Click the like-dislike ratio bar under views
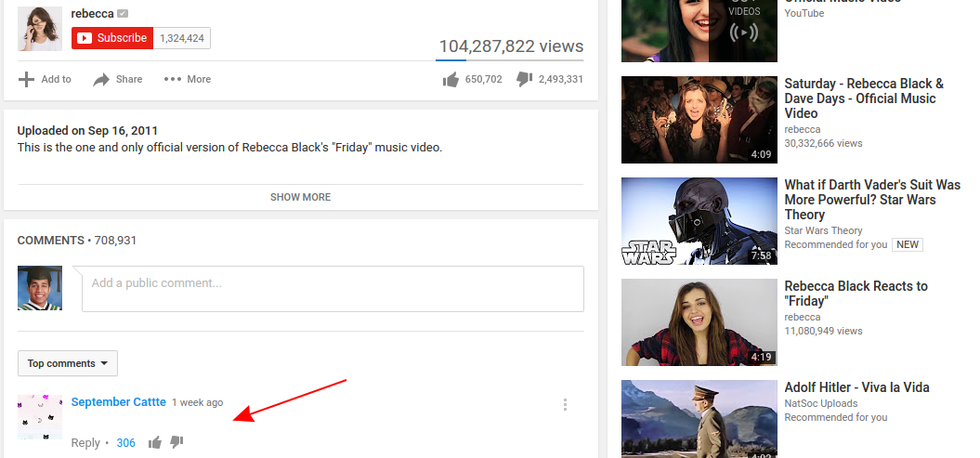The image size is (980, 458). pos(509,60)
